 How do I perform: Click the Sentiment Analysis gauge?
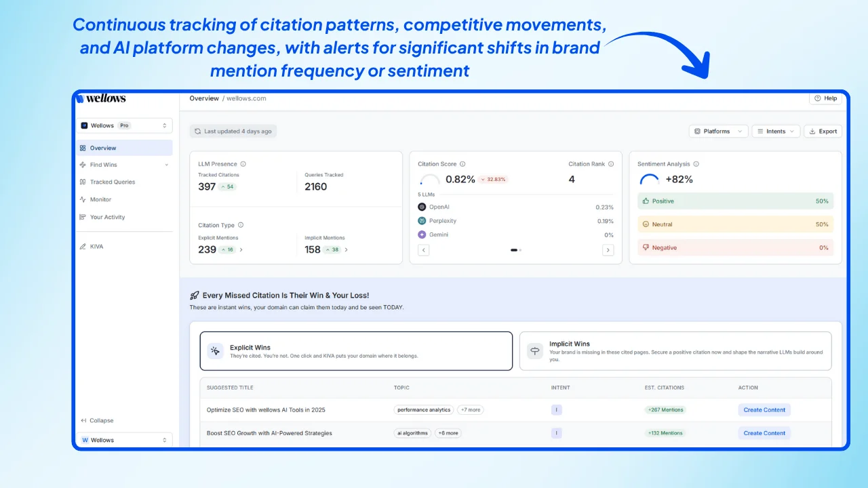[x=650, y=180]
